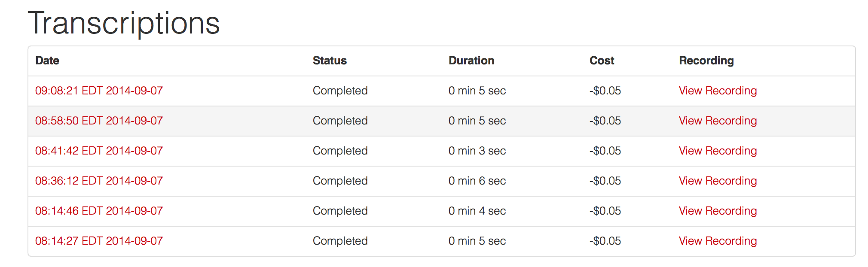Click the Status column header
The height and width of the screenshot is (267, 868).
[330, 61]
